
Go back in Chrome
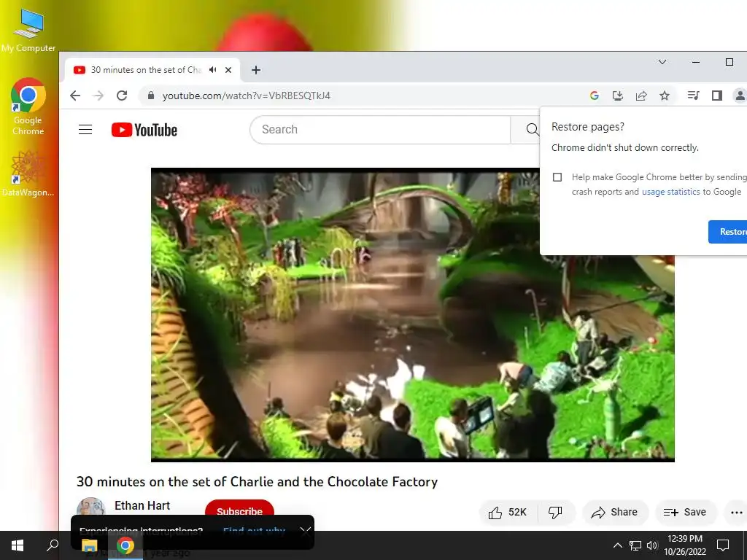75,96
